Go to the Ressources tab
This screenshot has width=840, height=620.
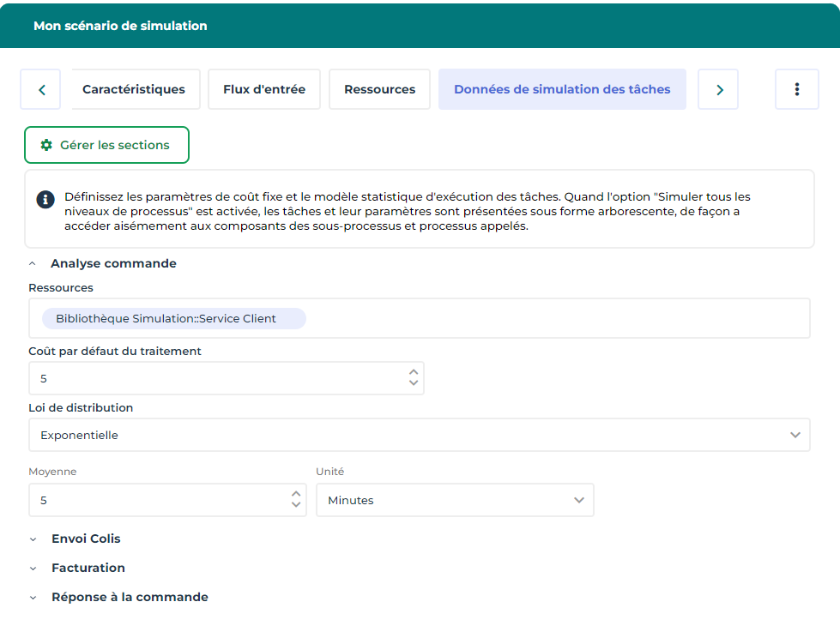pos(379,89)
